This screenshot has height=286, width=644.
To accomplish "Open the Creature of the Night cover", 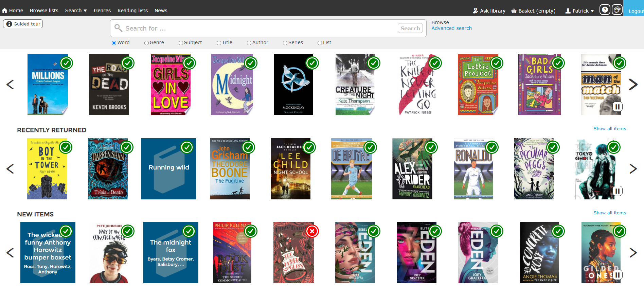I will [x=355, y=85].
